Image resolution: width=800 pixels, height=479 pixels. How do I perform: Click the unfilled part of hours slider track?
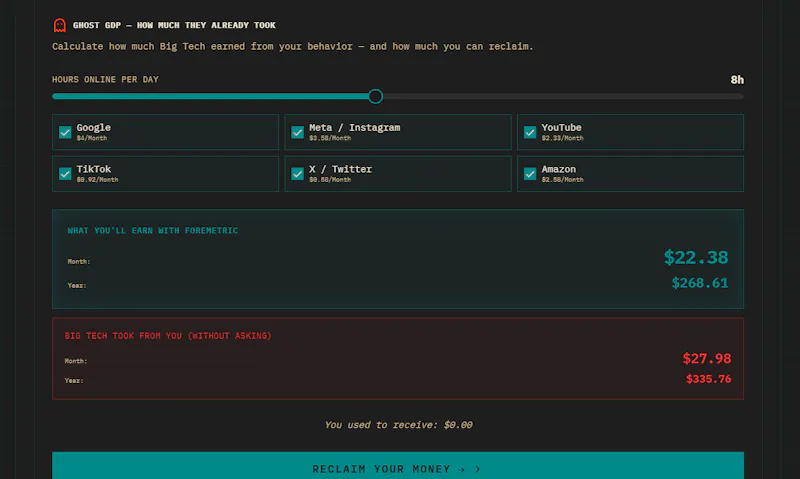pyautogui.click(x=563, y=96)
